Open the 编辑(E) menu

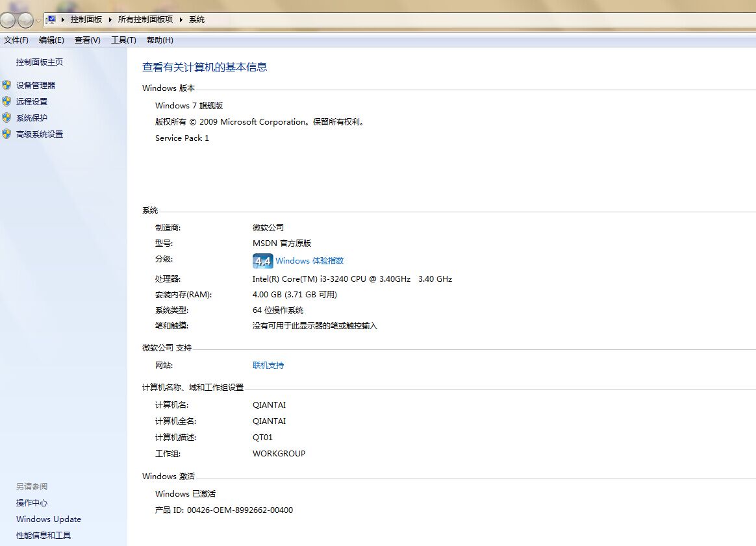coord(51,40)
